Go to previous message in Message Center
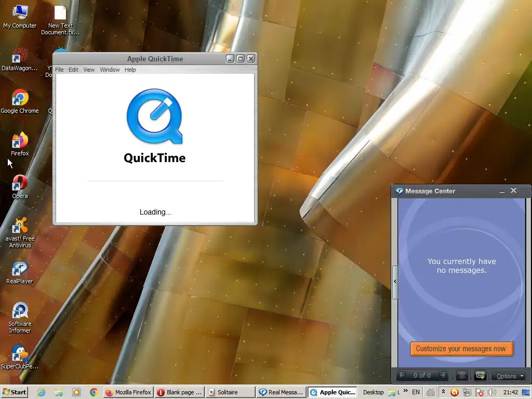Screen dimensions: 532x399 tap(402, 375)
